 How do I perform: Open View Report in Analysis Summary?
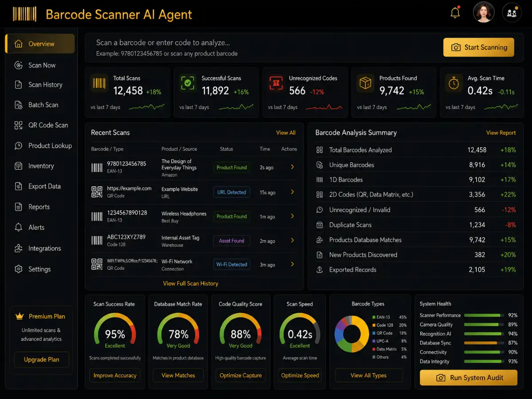(501, 133)
